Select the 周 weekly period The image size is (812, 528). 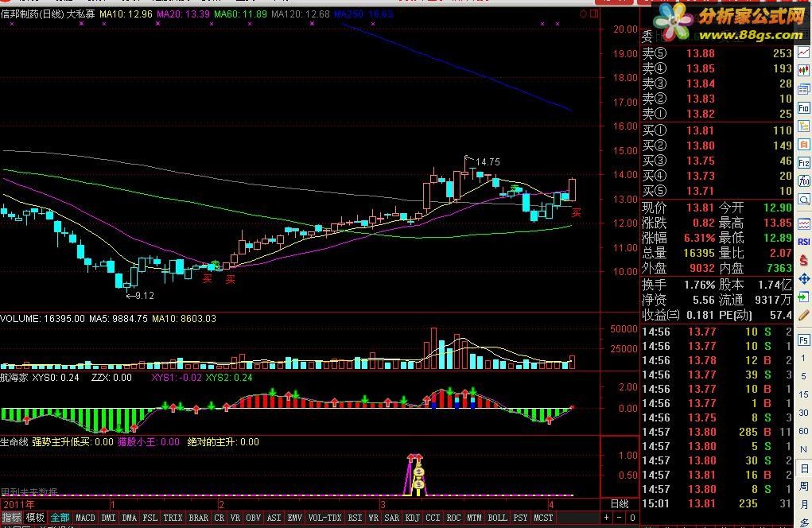803,486
